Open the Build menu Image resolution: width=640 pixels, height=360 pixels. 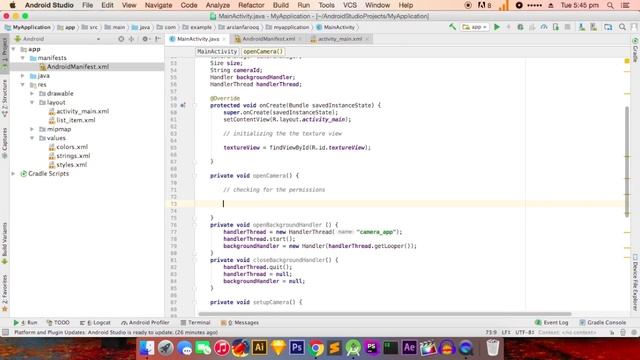[280, 5]
